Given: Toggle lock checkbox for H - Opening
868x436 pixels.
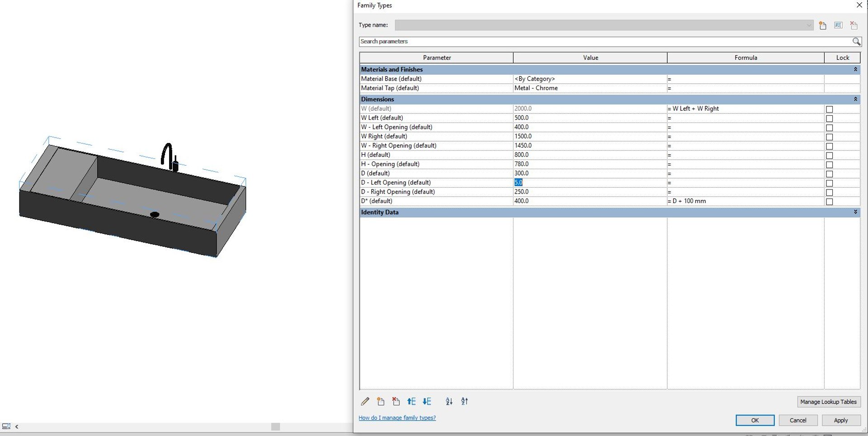Looking at the screenshot, I should (829, 165).
